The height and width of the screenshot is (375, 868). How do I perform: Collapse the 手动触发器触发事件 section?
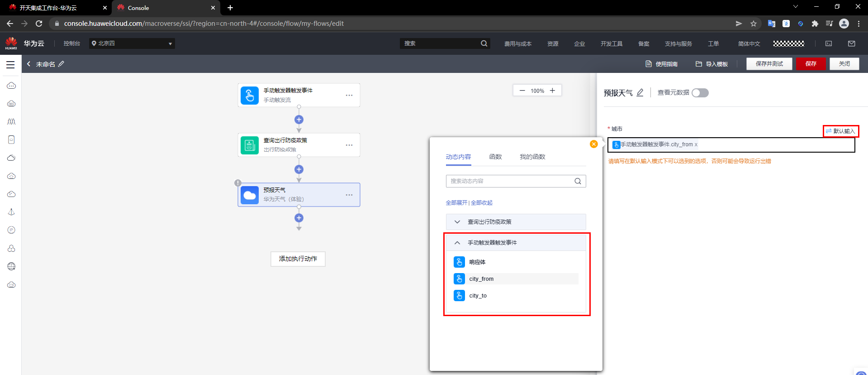516,243
